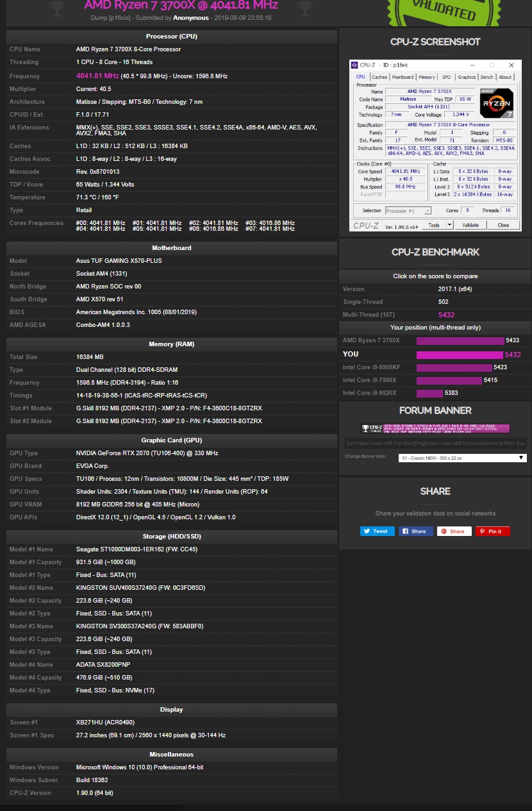532x811 pixels.
Task: Click the KINGSTON SV300S37A240G model name
Action: 140,626
